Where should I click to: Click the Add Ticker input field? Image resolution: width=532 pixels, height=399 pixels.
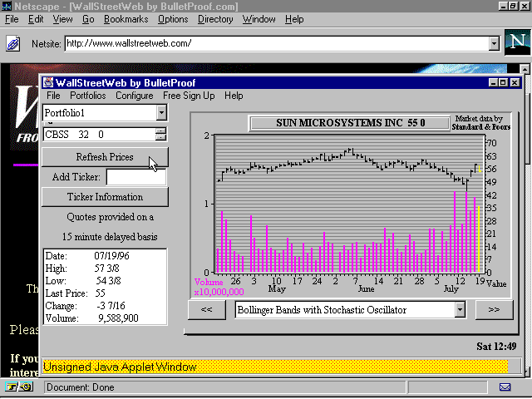coord(136,177)
